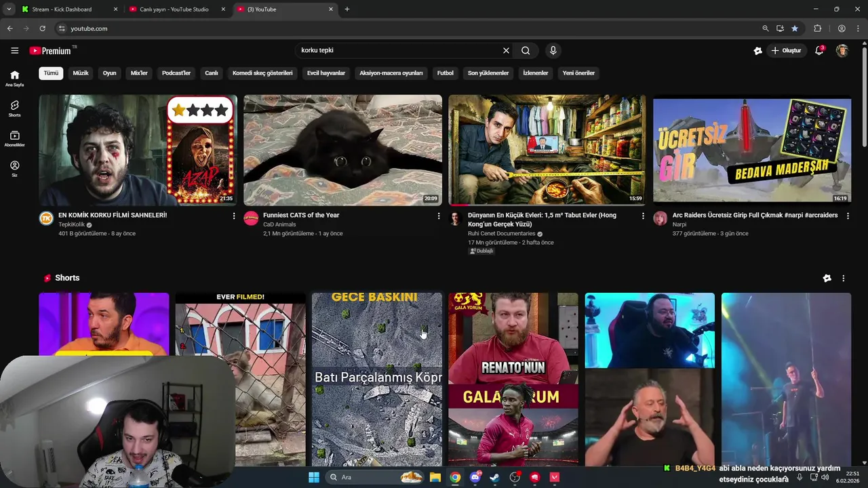Open more options for Funniest CATS video
This screenshot has height=488, width=868.
[x=439, y=216]
